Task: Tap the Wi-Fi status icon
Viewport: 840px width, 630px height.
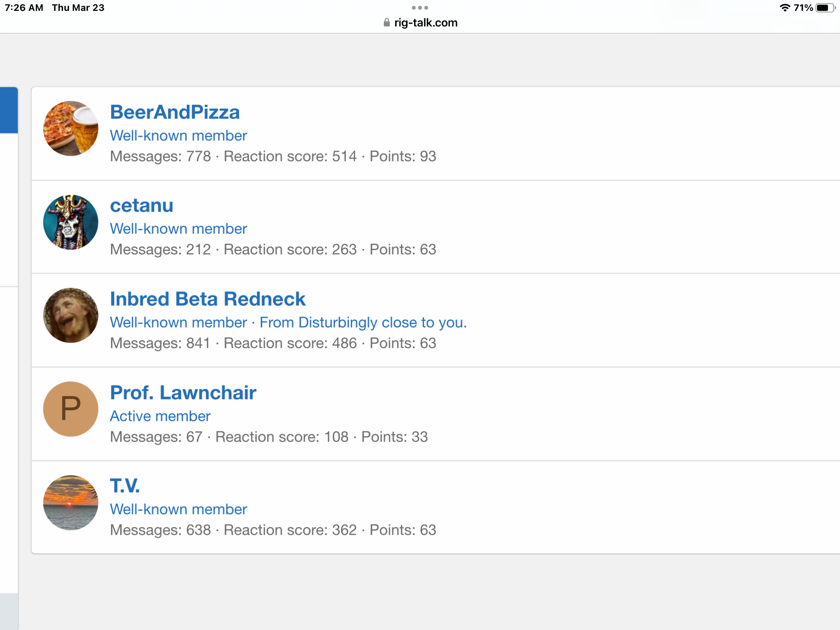Action: click(x=785, y=8)
